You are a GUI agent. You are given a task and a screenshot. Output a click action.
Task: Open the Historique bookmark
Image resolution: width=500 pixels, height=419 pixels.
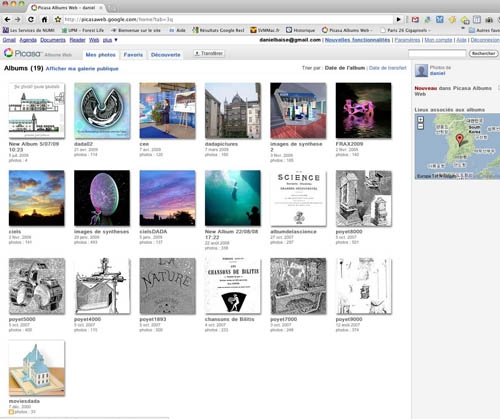tap(301, 30)
